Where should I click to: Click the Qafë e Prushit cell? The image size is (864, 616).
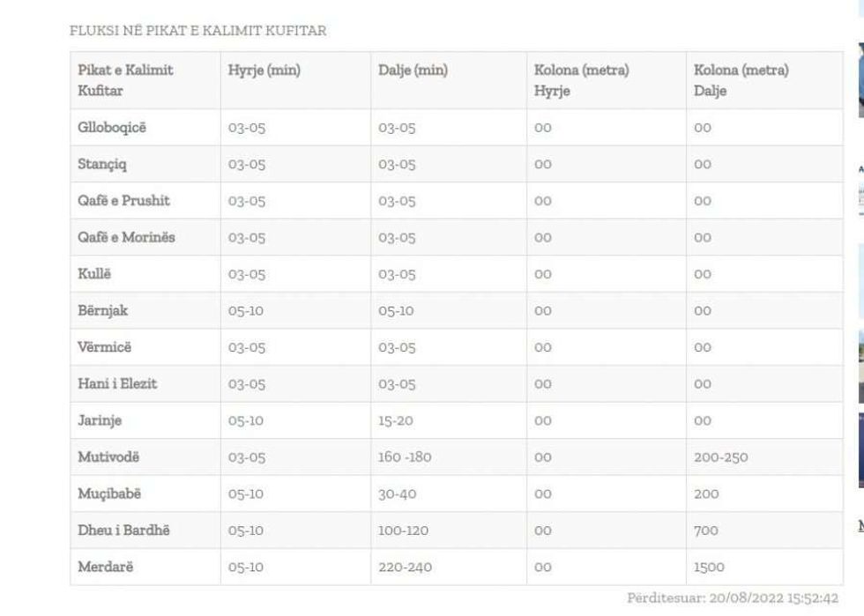pos(123,201)
